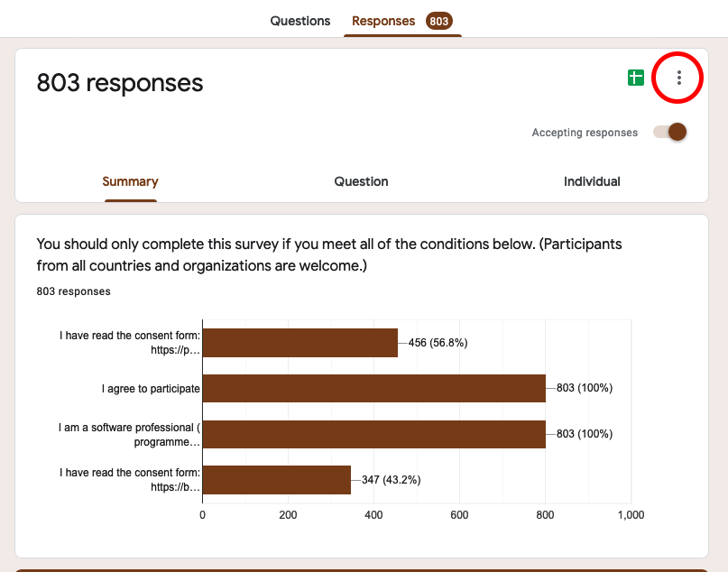Viewport: 728px width, 572px height.
Task: Click the '1,000' x-axis tick label
Action: 631,515
